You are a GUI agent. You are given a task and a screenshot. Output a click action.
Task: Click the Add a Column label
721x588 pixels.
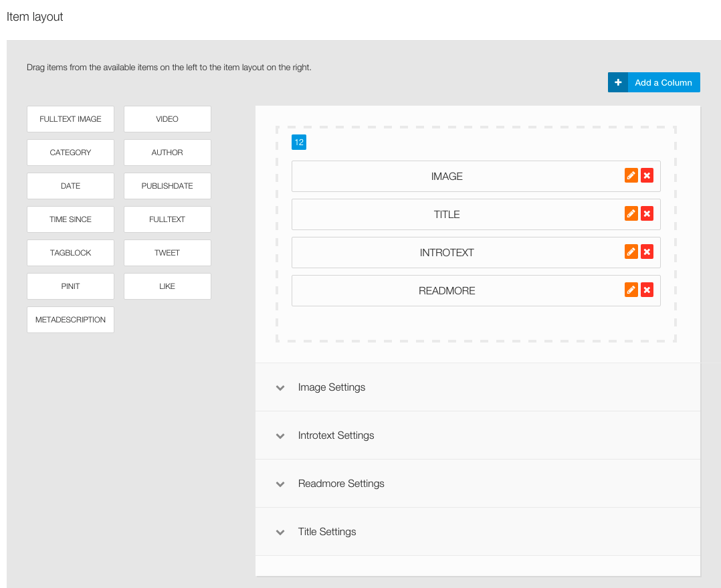[x=663, y=83]
